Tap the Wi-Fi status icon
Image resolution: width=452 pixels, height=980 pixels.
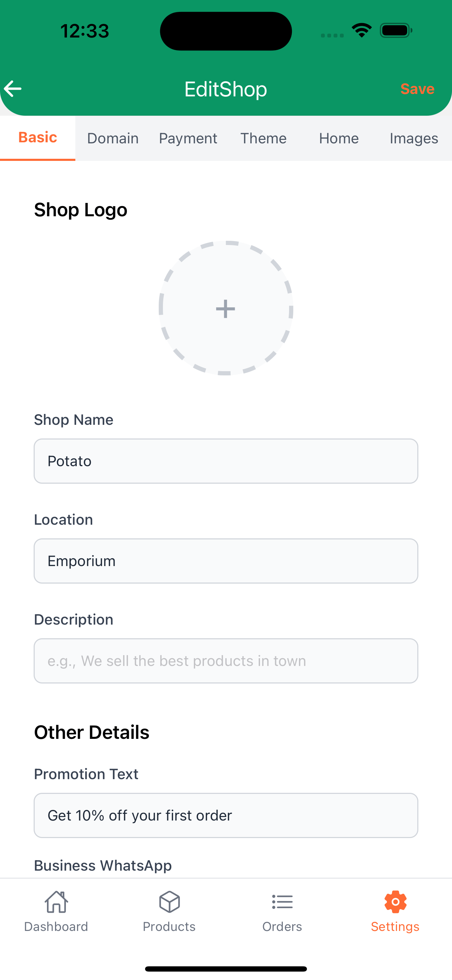362,30
